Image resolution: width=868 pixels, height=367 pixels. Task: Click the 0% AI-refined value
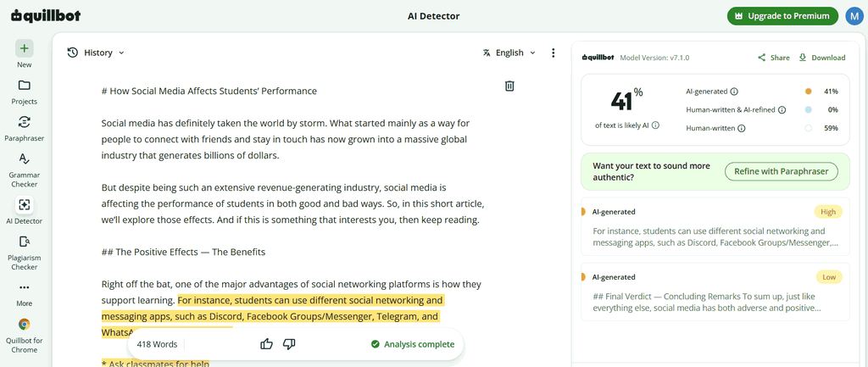pyautogui.click(x=832, y=109)
